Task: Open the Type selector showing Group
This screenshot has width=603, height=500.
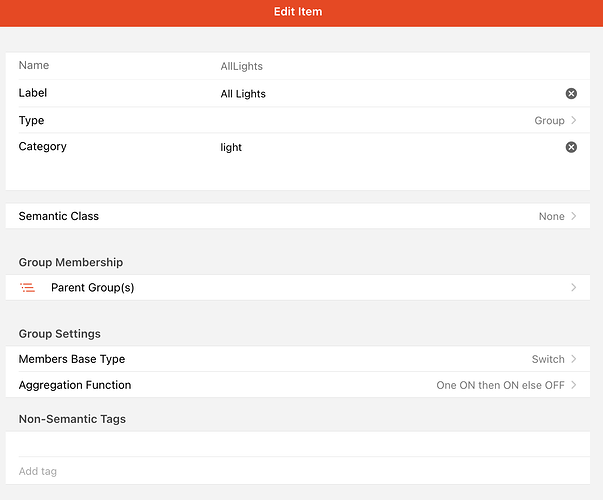Action: click(x=298, y=120)
